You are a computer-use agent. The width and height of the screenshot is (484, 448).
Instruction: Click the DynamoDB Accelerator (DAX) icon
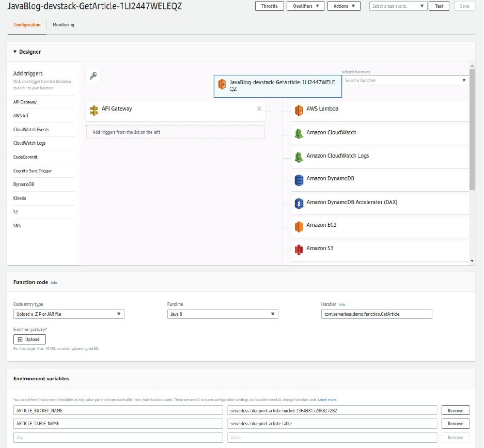click(x=299, y=204)
